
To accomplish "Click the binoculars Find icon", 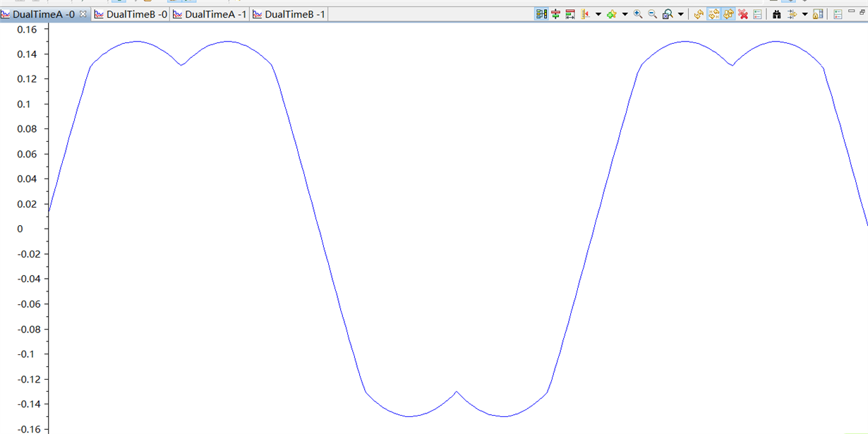I will [776, 14].
